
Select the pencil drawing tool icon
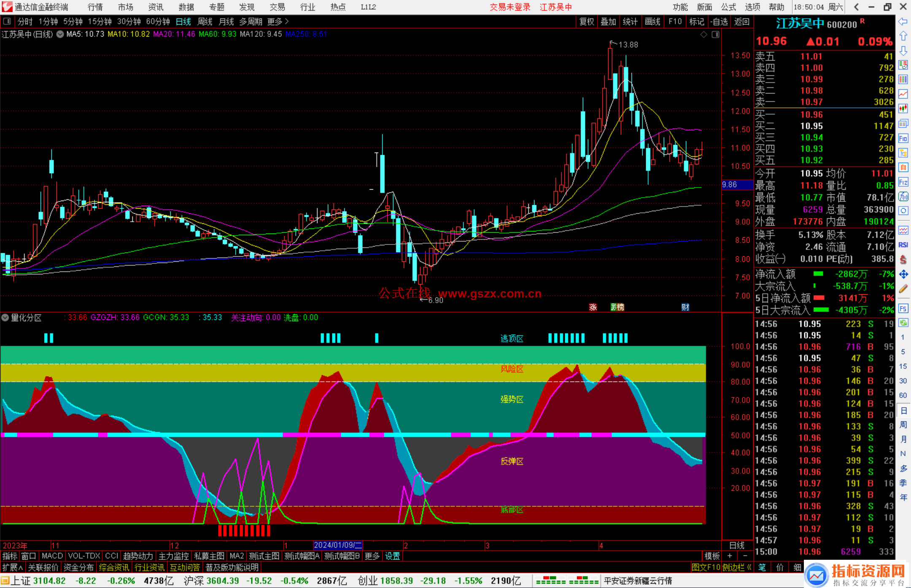coord(903,289)
